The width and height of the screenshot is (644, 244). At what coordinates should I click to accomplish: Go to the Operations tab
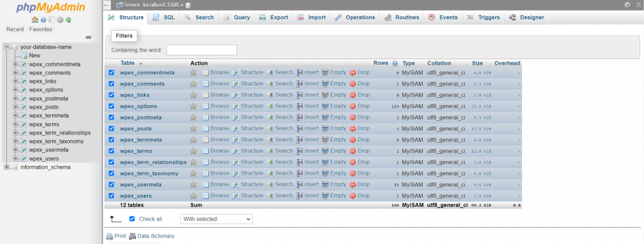click(x=355, y=18)
